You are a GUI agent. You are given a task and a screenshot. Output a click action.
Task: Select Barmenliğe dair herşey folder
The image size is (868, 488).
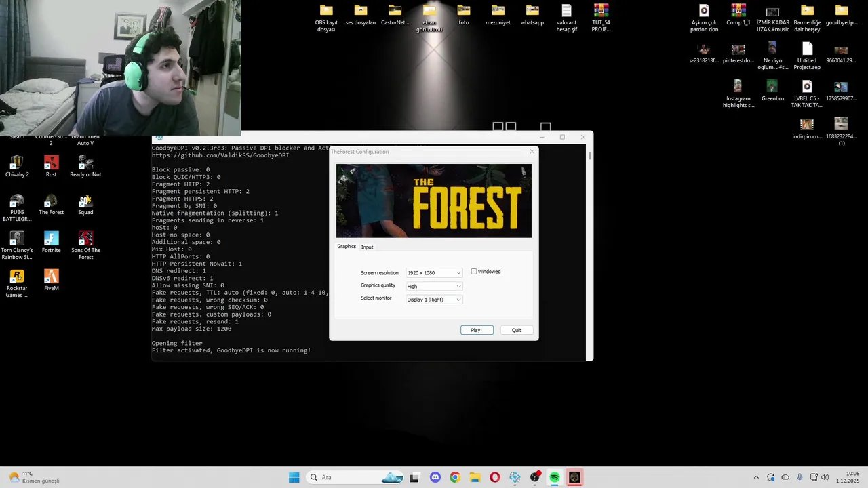click(807, 18)
